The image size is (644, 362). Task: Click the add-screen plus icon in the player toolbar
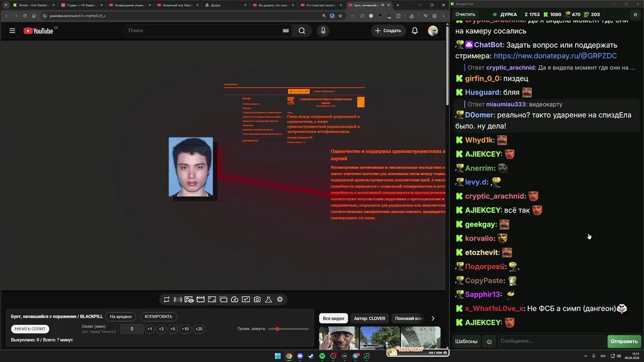[x=246, y=300]
